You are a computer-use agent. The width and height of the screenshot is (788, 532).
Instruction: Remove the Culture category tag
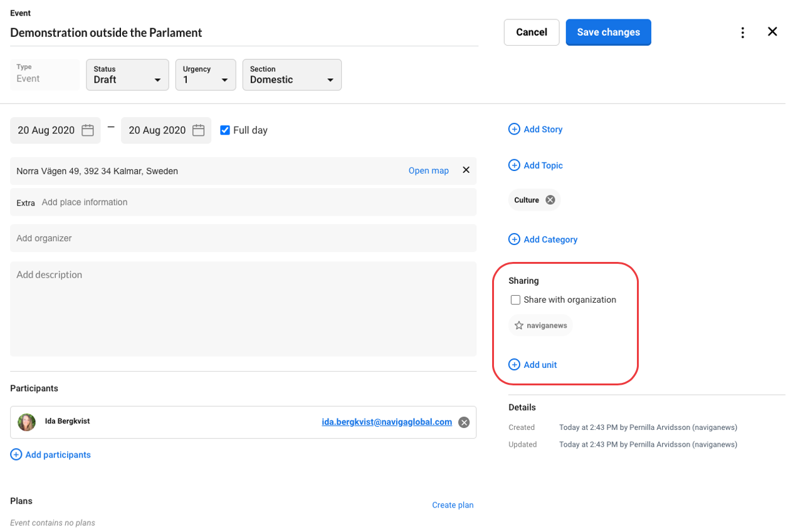pos(550,200)
